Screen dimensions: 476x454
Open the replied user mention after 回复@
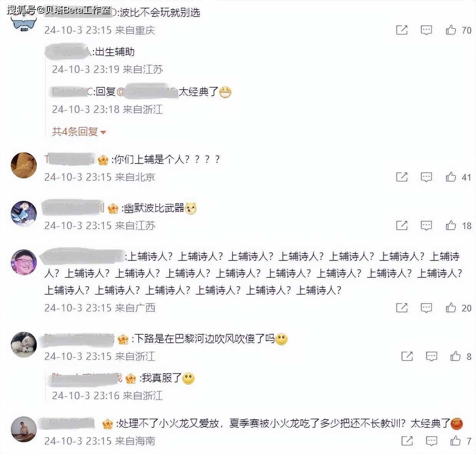[x=147, y=92]
